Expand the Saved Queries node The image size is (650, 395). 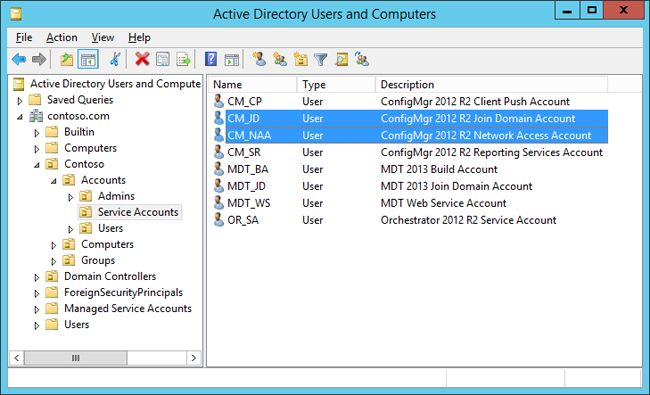19,100
